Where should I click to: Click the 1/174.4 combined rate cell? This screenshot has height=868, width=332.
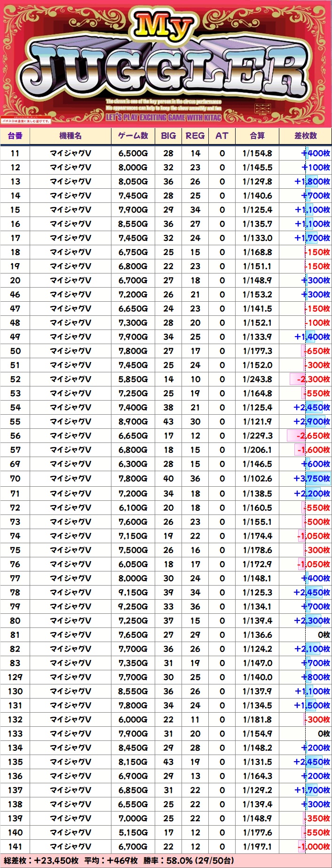pos(257,536)
